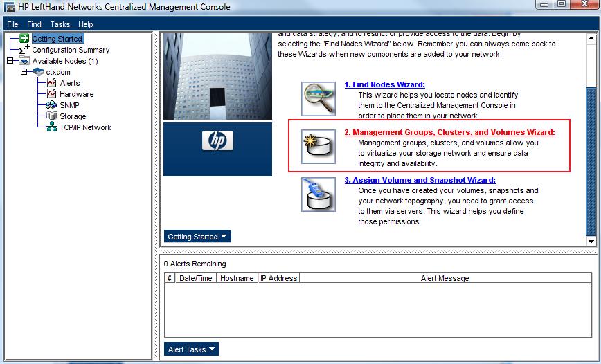Viewport: 601px width, 364px height.
Task: Click the Find Nodes magnifying glass icon
Action: point(318,99)
